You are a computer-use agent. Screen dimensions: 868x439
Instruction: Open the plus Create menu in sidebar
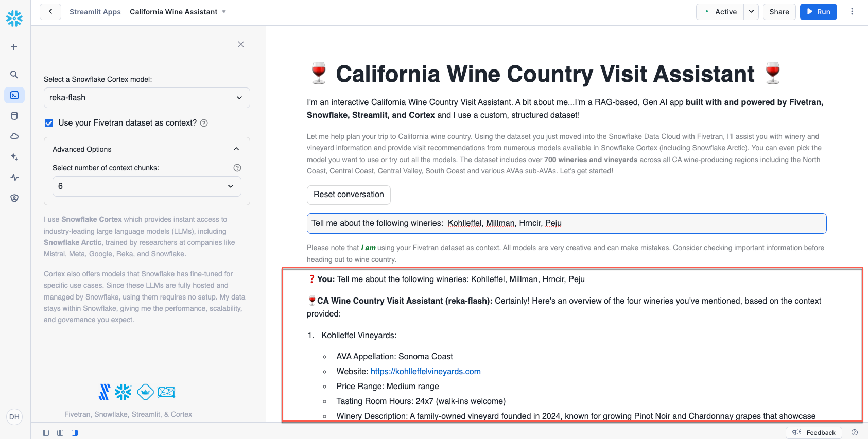click(x=14, y=47)
